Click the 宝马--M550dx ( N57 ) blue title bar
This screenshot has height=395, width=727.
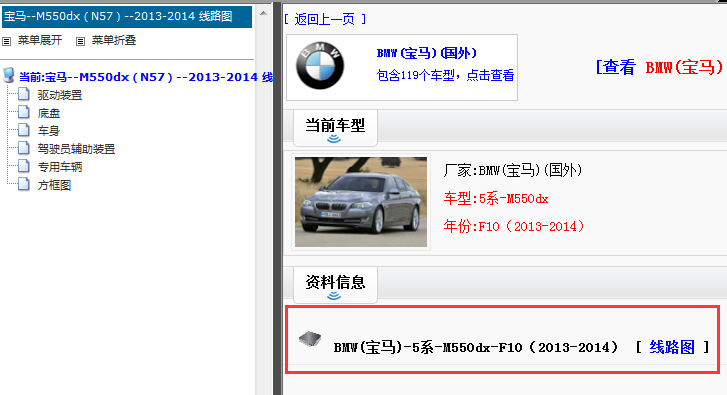tap(127, 17)
